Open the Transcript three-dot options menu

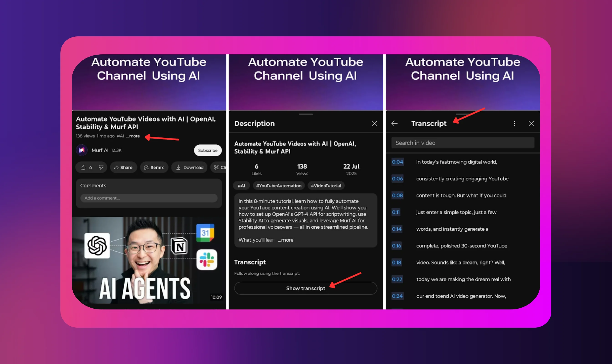[x=514, y=123]
